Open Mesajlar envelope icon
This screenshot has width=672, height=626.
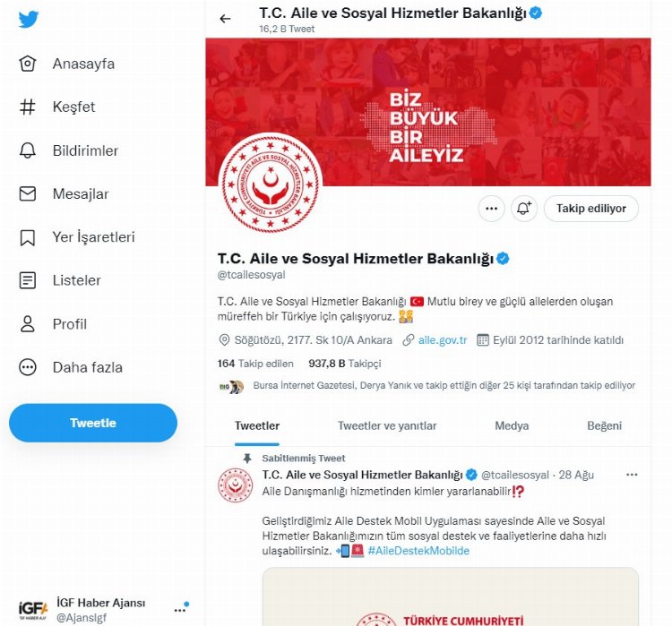pos(29,194)
